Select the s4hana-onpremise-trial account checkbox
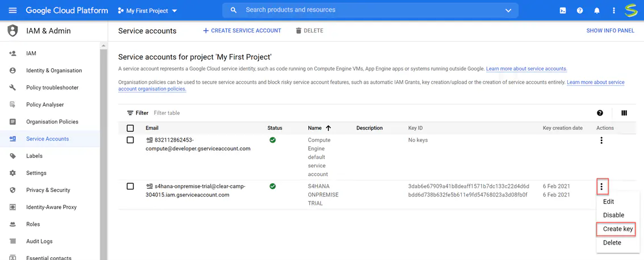Screen dimensions: 644x260 point(130,187)
